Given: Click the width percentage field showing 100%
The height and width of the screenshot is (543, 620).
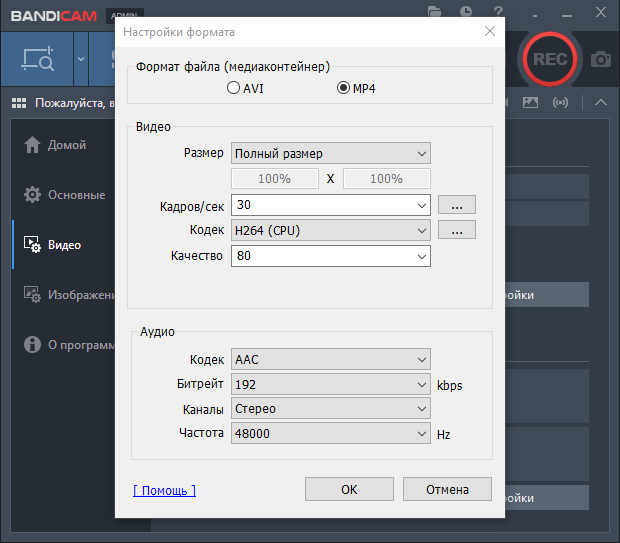Looking at the screenshot, I should tap(275, 179).
